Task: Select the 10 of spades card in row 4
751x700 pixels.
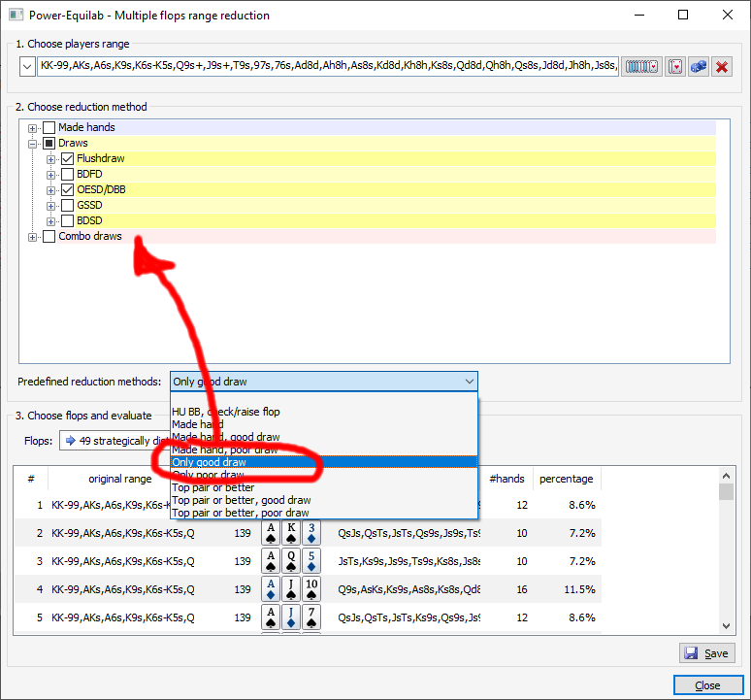Action: [311, 589]
